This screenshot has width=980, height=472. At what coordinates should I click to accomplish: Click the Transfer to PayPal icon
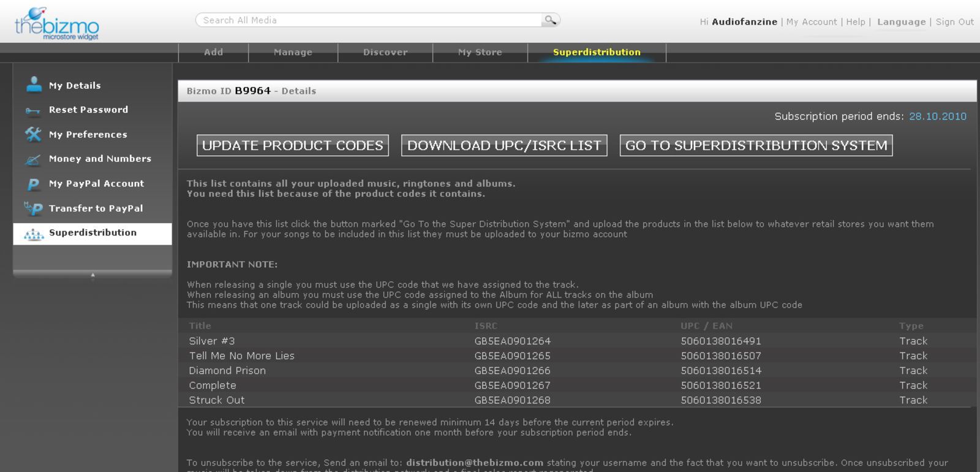tap(33, 208)
